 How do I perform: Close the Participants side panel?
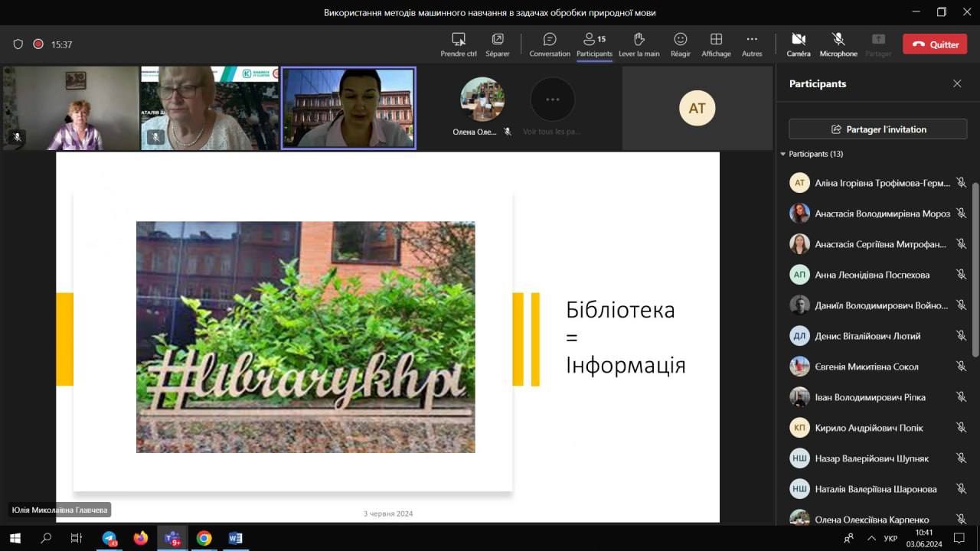click(x=957, y=83)
